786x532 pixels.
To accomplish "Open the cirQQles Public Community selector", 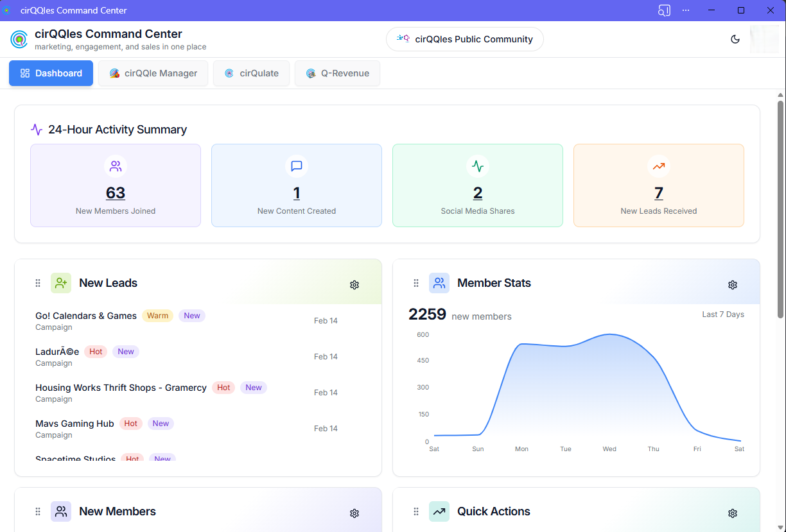I will click(464, 39).
